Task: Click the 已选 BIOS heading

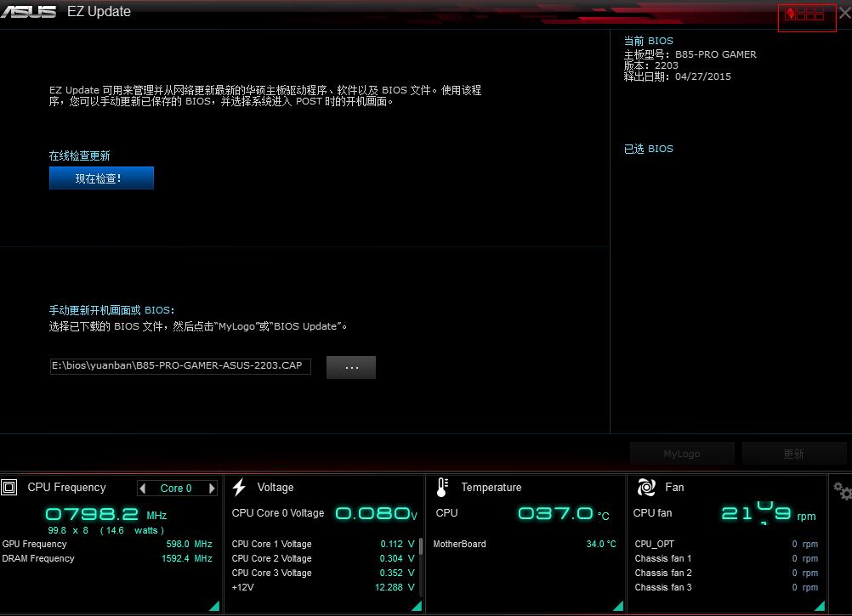Action: (x=648, y=149)
